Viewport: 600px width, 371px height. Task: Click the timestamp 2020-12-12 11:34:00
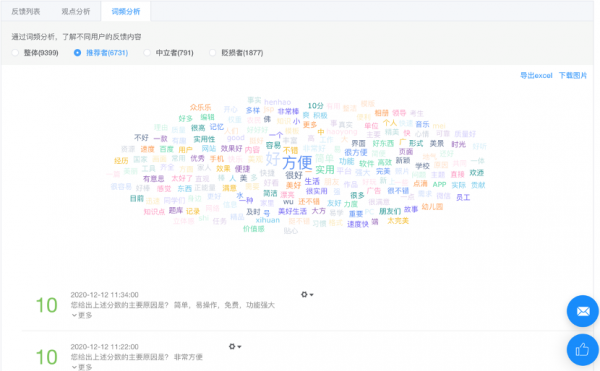[104, 295]
